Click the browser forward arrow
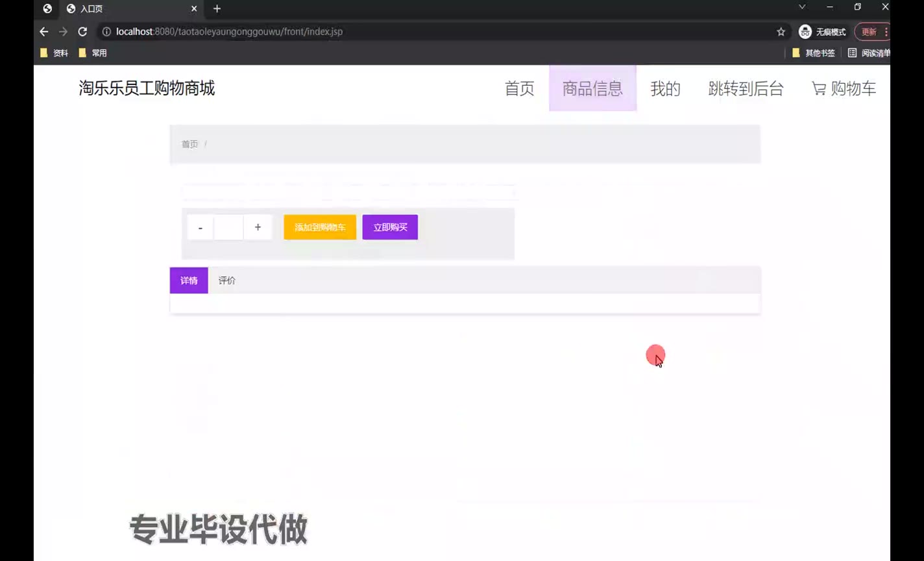The image size is (924, 561). [63, 32]
